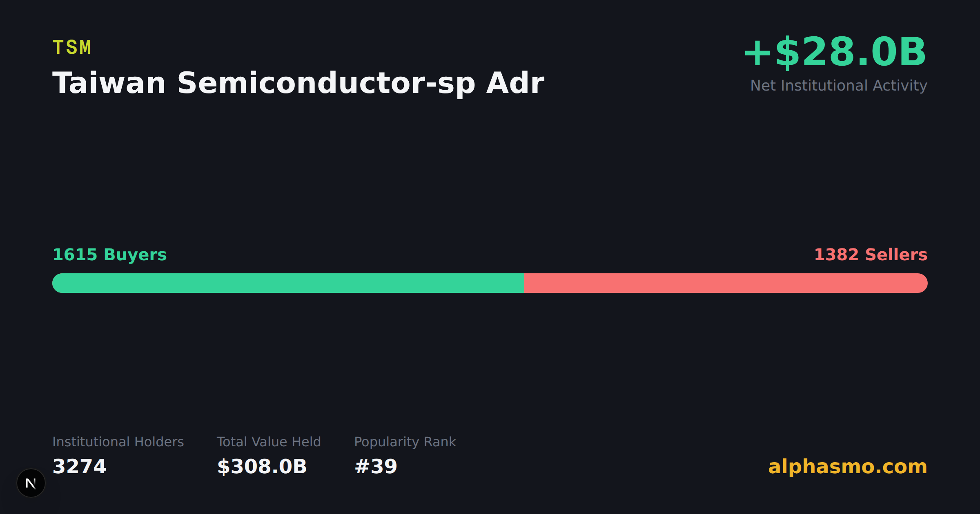Viewport: 980px width, 514px height.
Task: Click the dollar sign in net activity
Action: tap(787, 52)
